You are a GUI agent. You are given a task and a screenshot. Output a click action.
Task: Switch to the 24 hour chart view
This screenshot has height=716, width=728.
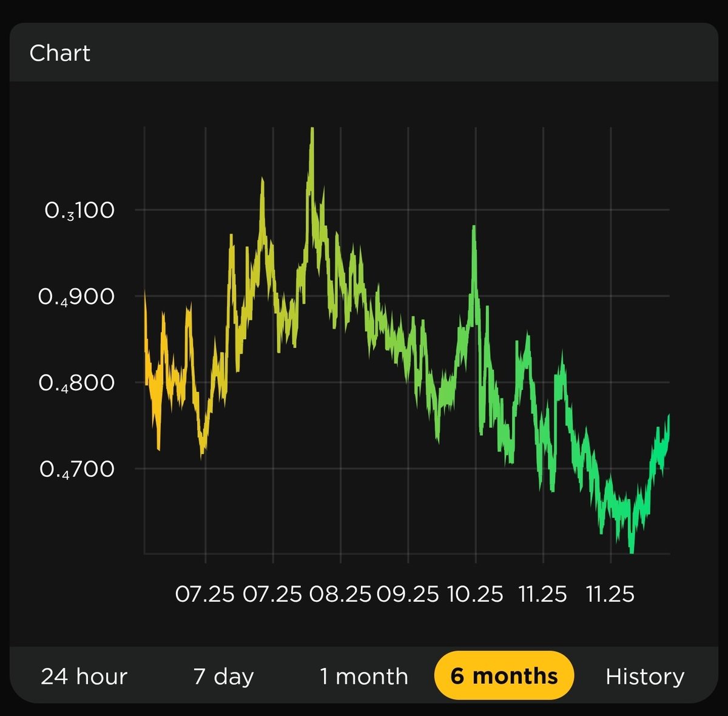(x=83, y=675)
